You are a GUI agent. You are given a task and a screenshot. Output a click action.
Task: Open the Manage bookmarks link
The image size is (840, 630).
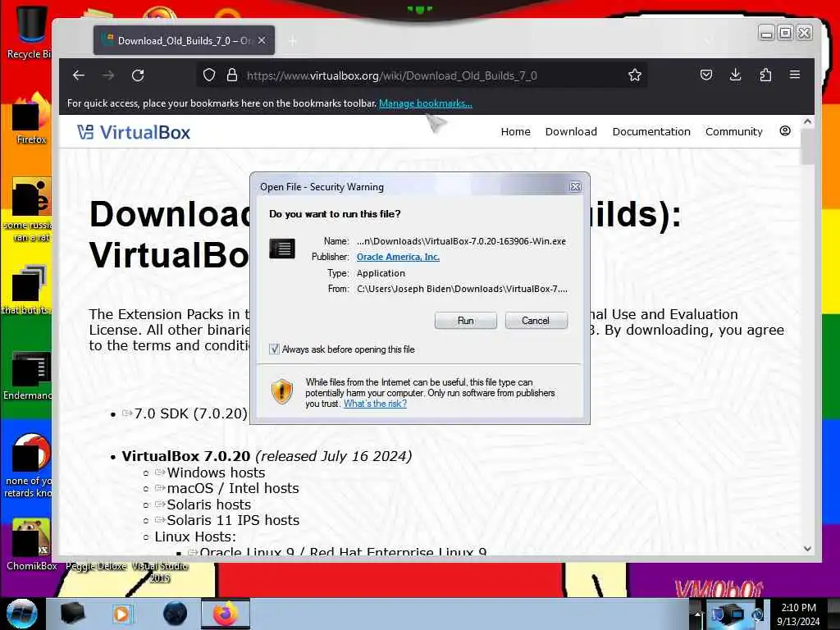(426, 103)
